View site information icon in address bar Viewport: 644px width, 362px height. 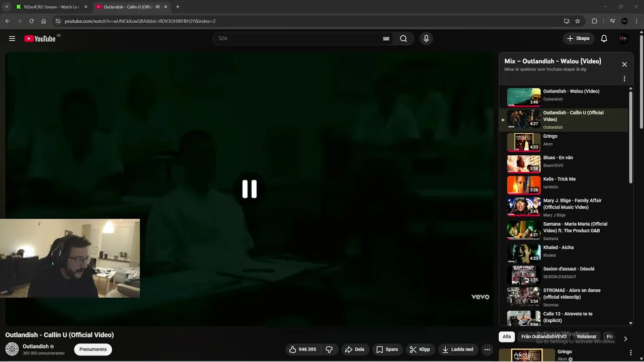58,21
